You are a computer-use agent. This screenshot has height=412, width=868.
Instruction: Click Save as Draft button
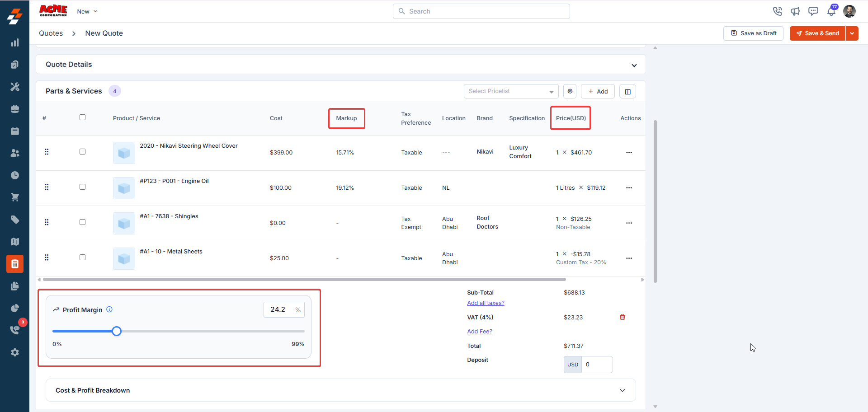(x=753, y=33)
